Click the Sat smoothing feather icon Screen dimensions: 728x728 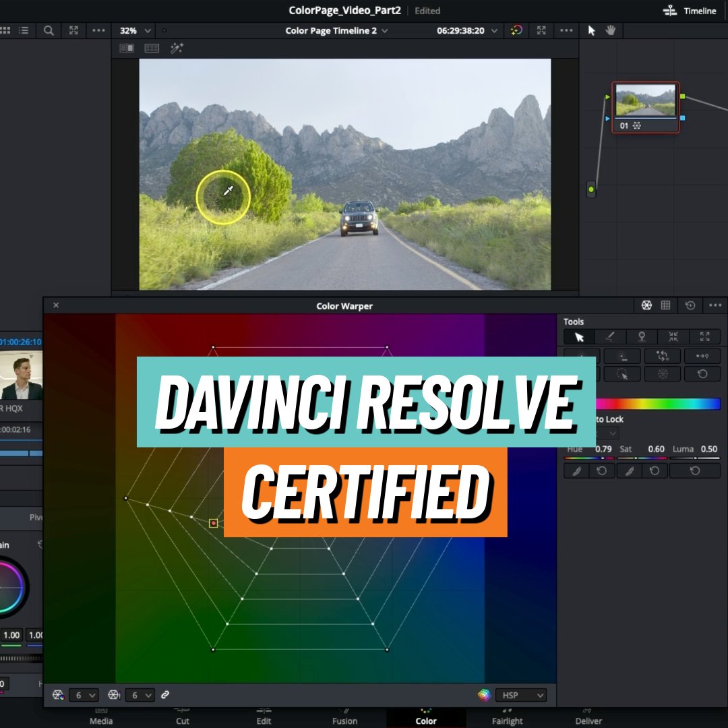(629, 471)
